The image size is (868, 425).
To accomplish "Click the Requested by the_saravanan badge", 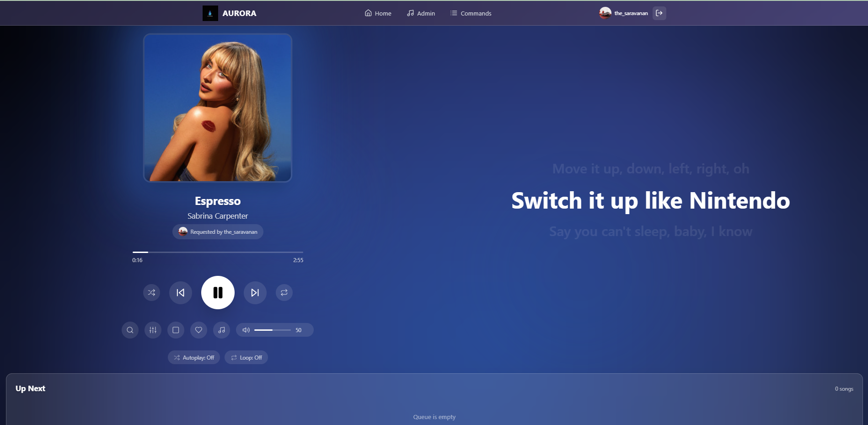I will pos(217,231).
